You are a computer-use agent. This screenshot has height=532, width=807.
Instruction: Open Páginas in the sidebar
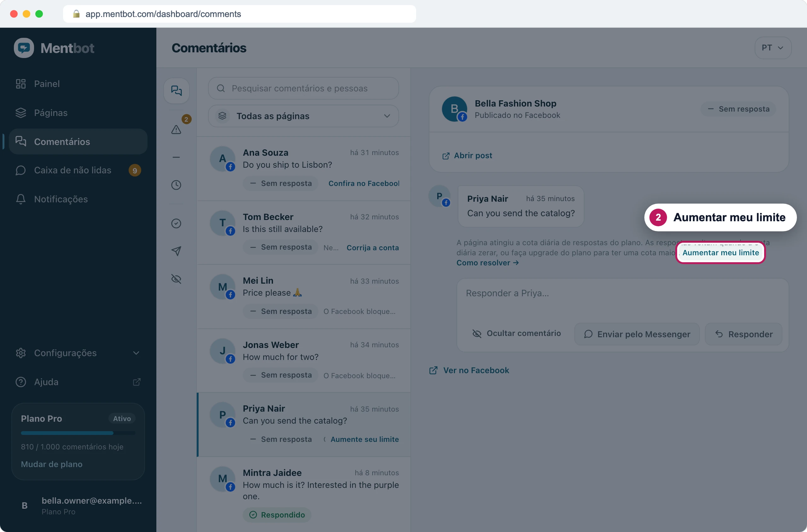[78, 113]
